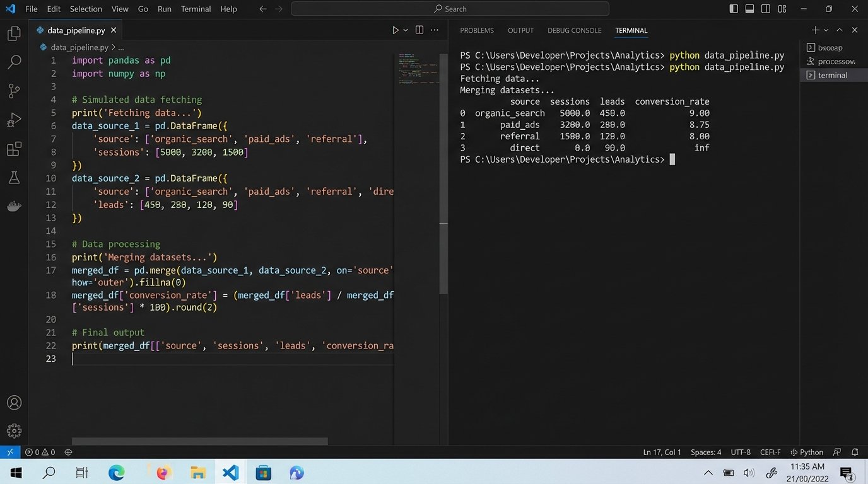The width and height of the screenshot is (868, 484).
Task: Toggle the secondary side bar layout button
Action: click(766, 9)
